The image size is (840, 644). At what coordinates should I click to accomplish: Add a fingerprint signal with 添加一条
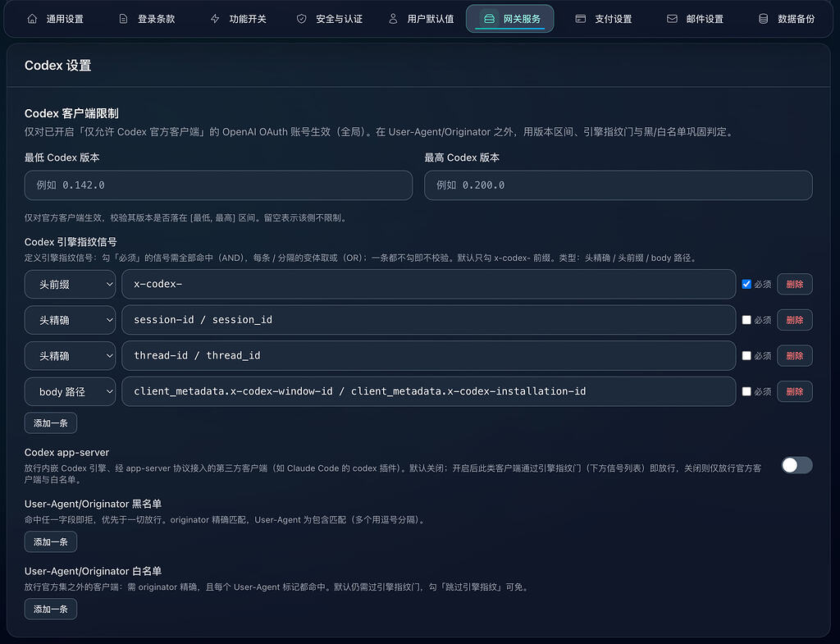51,423
